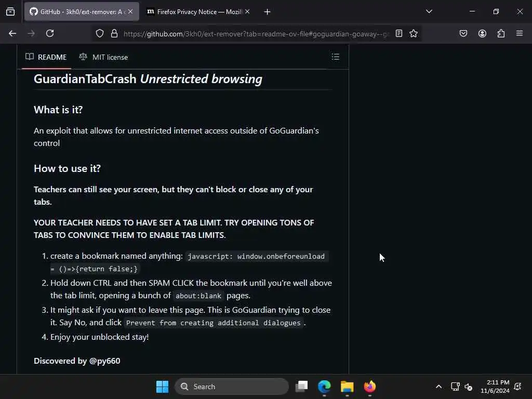This screenshot has width=532, height=399.
Task: Click the 'What is it?' heading
Action: [x=58, y=110]
